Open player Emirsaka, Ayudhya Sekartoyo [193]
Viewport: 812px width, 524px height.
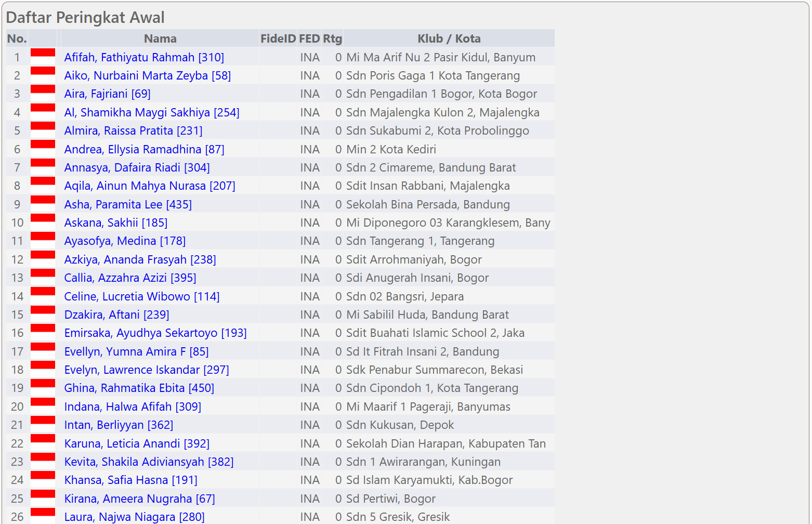pos(155,333)
